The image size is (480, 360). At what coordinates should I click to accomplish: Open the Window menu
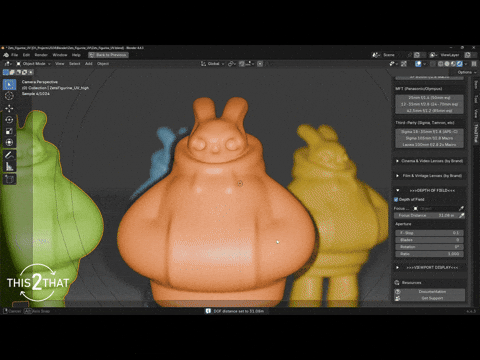(60, 55)
